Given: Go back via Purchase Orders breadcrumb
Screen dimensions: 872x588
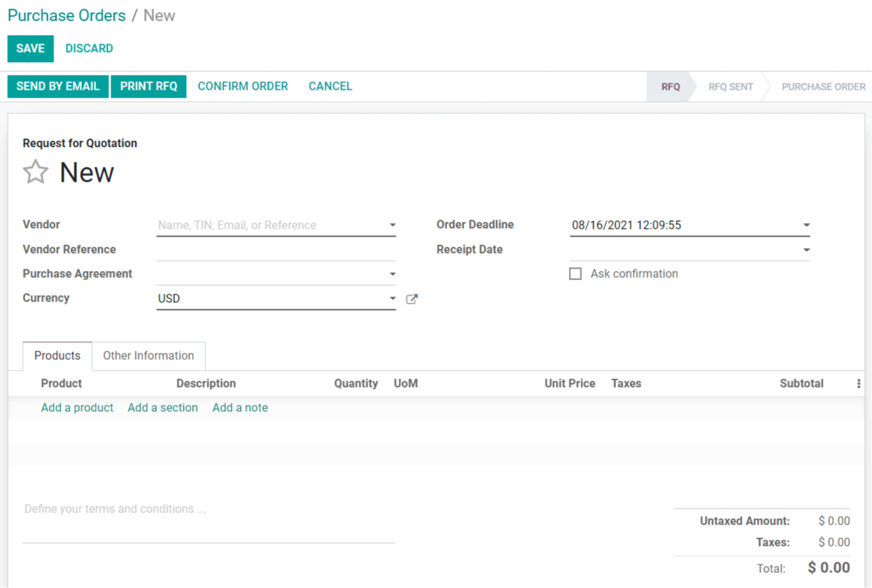Looking at the screenshot, I should (66, 16).
